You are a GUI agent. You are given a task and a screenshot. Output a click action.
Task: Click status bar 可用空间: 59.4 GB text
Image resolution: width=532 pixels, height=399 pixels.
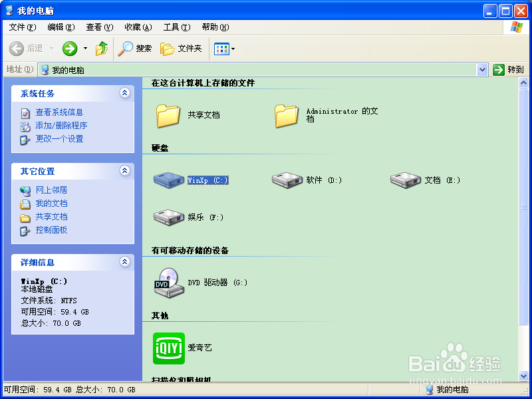(38, 390)
